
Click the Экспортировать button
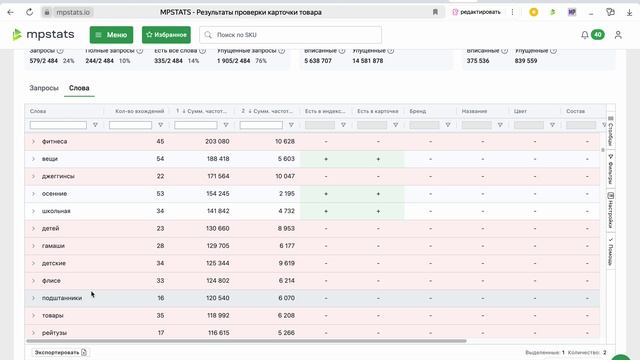tap(60, 352)
